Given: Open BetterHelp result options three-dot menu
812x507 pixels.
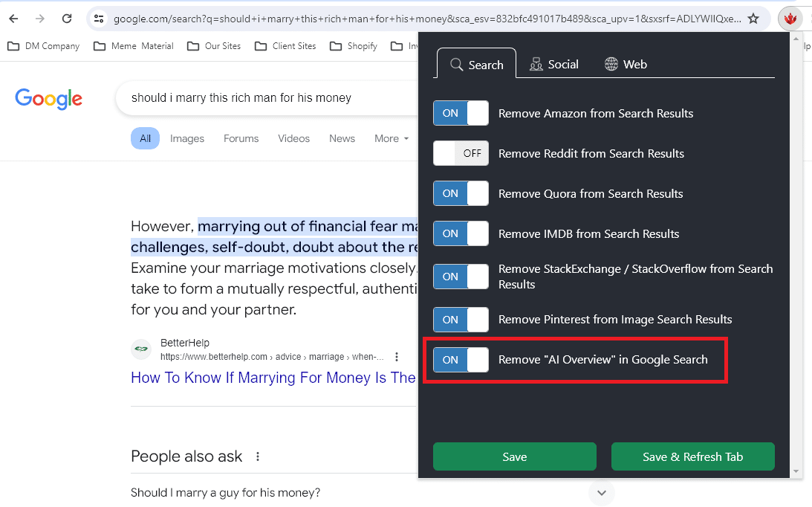Looking at the screenshot, I should pyautogui.click(x=397, y=357).
